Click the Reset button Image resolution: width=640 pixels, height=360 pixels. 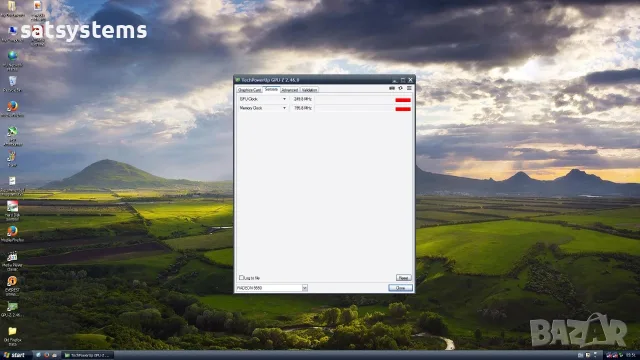[403, 278]
